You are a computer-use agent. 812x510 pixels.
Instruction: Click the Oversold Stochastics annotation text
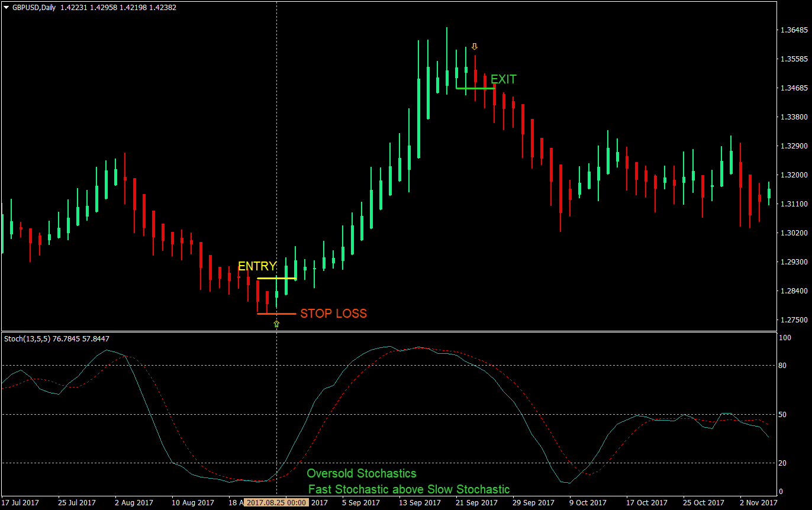[361, 473]
